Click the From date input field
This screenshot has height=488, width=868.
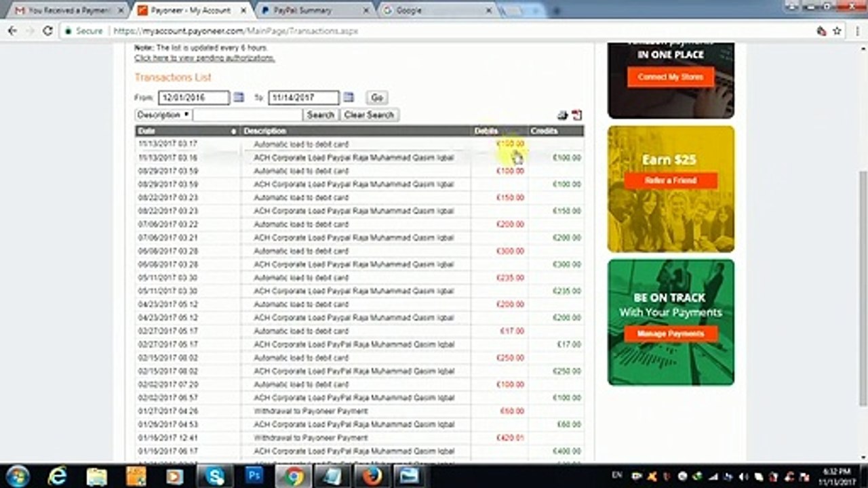(194, 98)
